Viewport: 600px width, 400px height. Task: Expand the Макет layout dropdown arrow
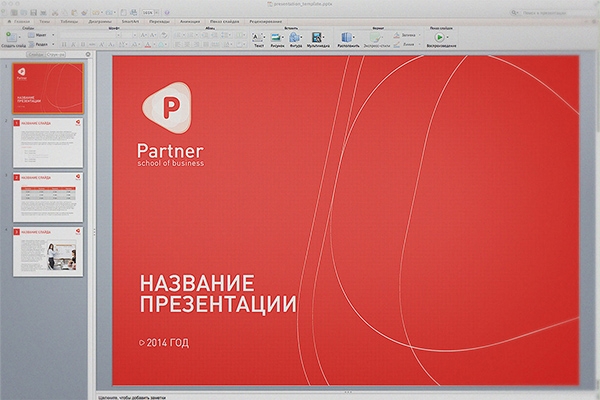click(53, 35)
